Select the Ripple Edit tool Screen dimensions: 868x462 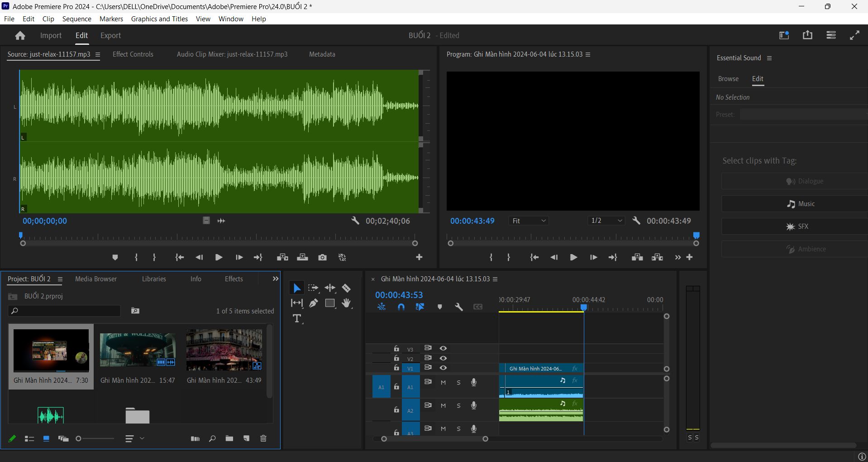click(330, 288)
